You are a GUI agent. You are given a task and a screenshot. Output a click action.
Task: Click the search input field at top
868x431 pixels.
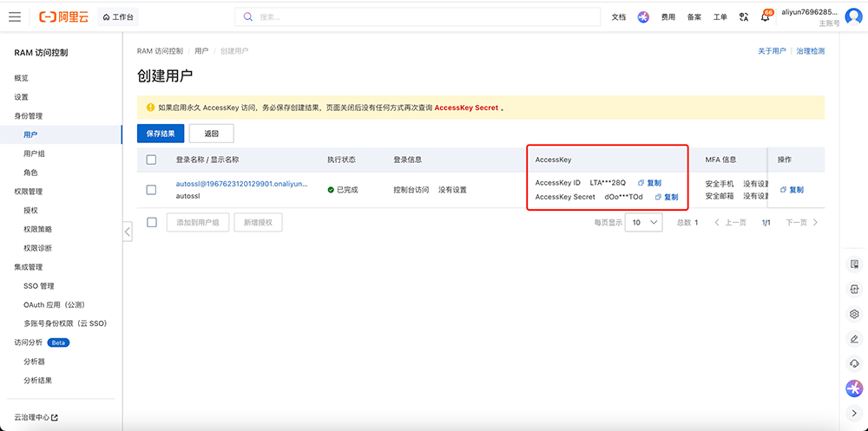click(417, 16)
